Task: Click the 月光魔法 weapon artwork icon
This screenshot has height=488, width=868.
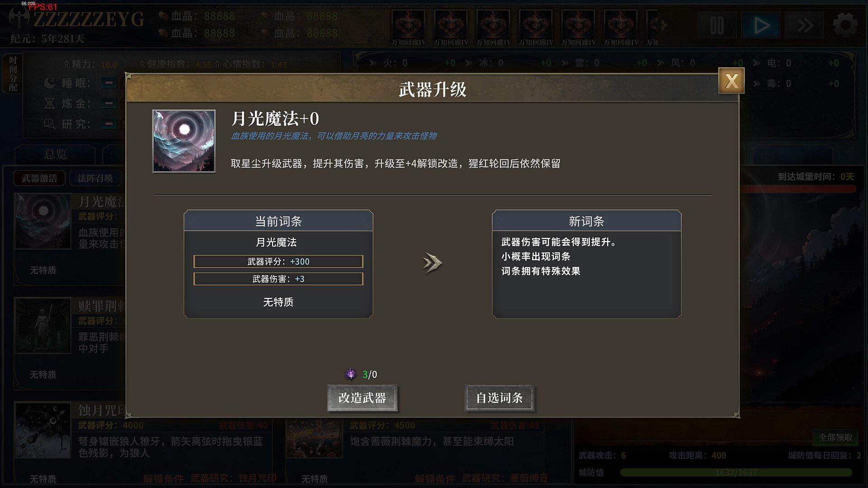Action: click(x=184, y=141)
